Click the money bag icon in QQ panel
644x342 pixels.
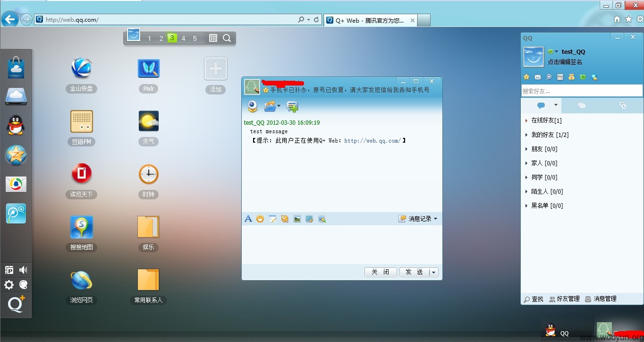point(572,77)
